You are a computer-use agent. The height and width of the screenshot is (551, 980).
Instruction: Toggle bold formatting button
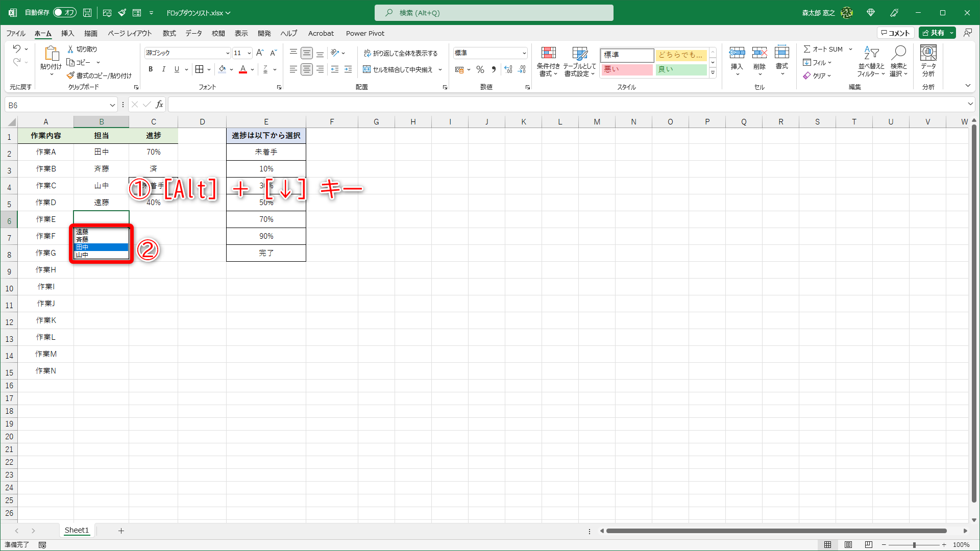tap(150, 69)
